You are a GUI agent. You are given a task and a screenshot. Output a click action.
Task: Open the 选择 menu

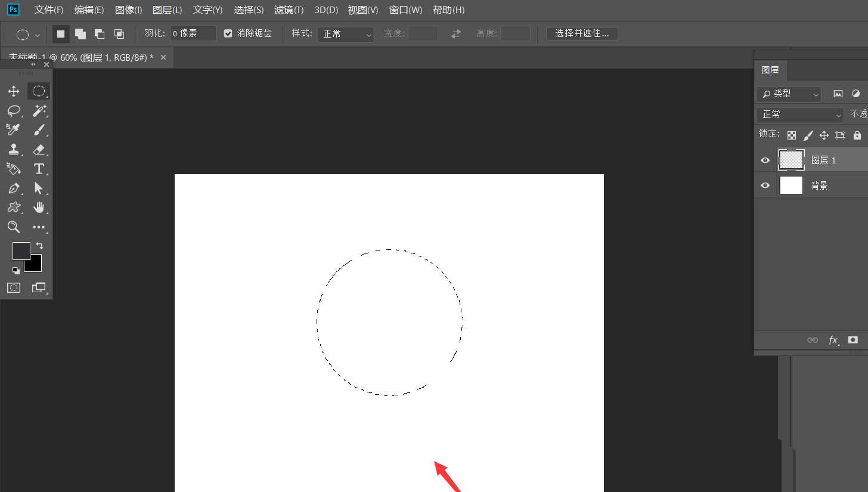[x=249, y=10]
